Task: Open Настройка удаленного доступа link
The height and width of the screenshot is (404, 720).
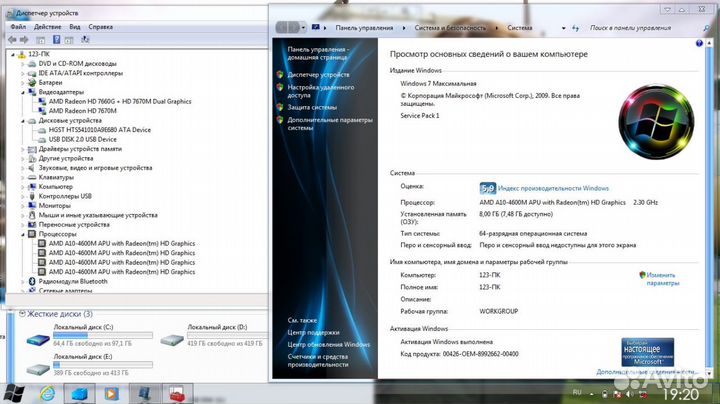Action: (321, 91)
